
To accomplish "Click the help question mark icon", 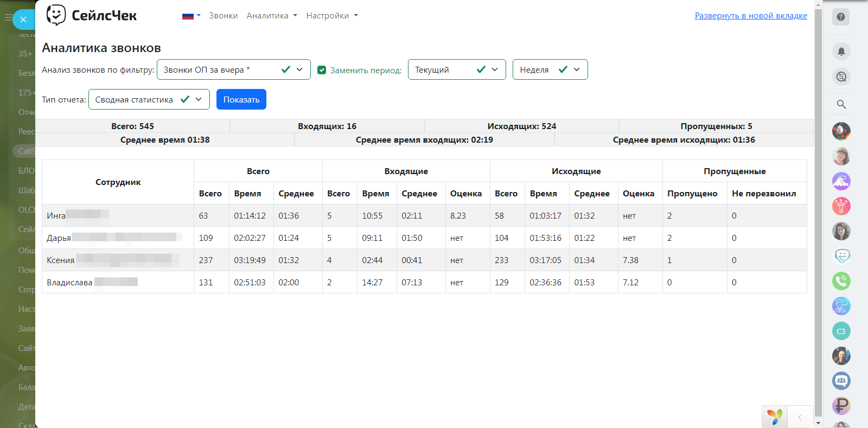I will coord(841,17).
